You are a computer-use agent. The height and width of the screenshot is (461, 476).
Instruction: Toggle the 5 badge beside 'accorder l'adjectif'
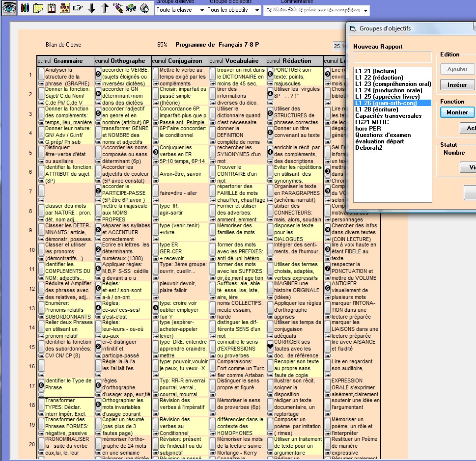pyautogui.click(x=98, y=113)
